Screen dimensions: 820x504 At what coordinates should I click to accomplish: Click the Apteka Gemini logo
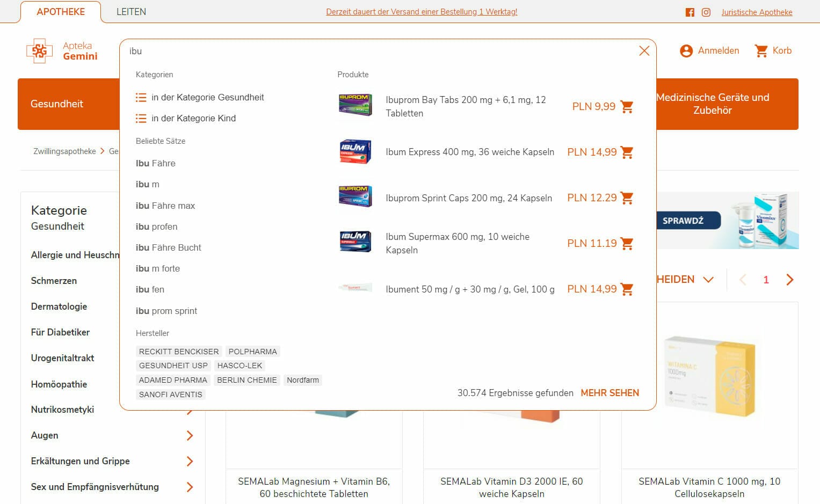62,51
